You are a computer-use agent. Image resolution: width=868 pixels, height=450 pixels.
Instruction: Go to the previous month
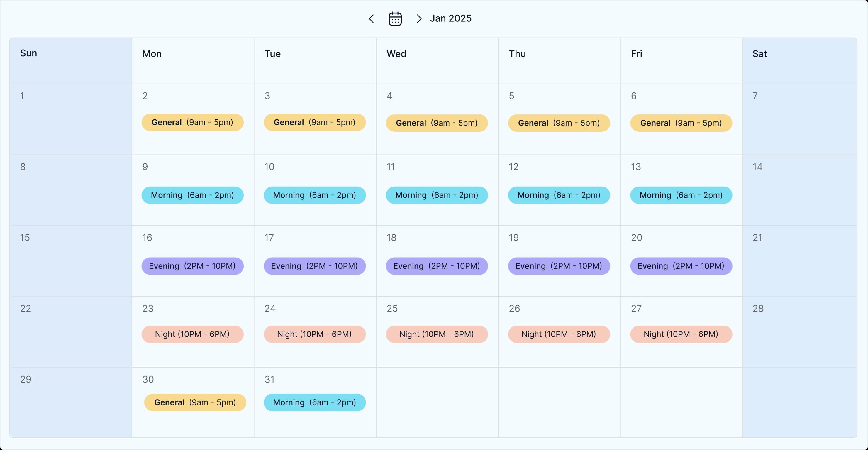pos(371,19)
